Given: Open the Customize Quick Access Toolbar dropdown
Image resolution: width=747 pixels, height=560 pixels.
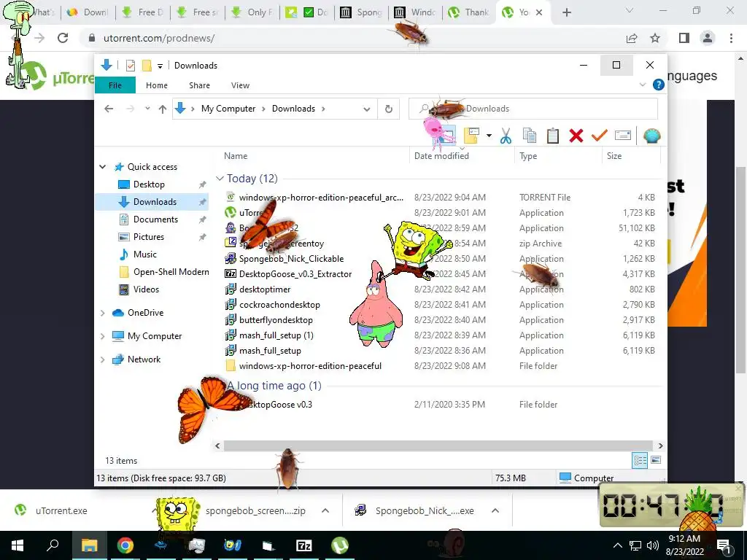Looking at the screenshot, I should click(160, 66).
